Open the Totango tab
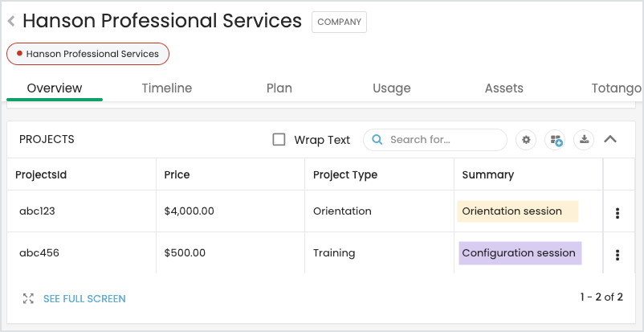 [616, 88]
